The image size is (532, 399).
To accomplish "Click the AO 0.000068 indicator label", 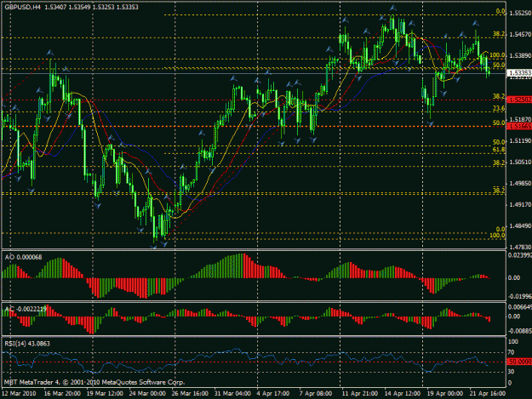I will pyautogui.click(x=24, y=257).
